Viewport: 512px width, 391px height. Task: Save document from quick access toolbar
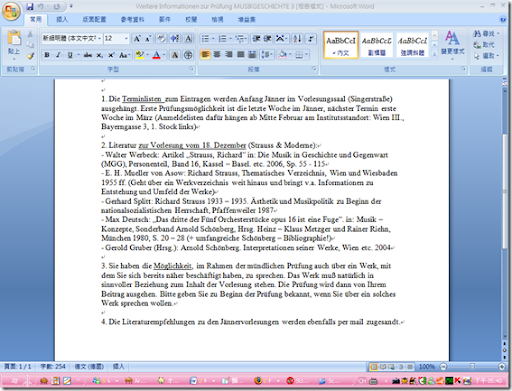30,6
